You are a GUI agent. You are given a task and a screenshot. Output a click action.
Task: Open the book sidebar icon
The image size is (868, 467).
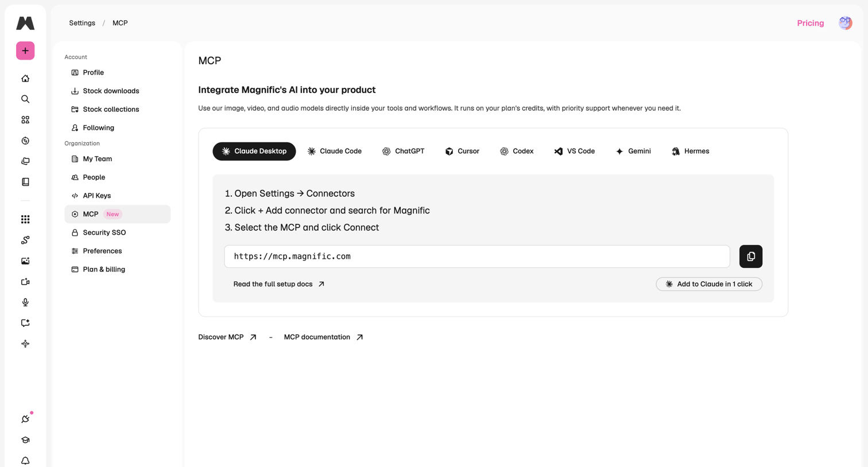[25, 182]
